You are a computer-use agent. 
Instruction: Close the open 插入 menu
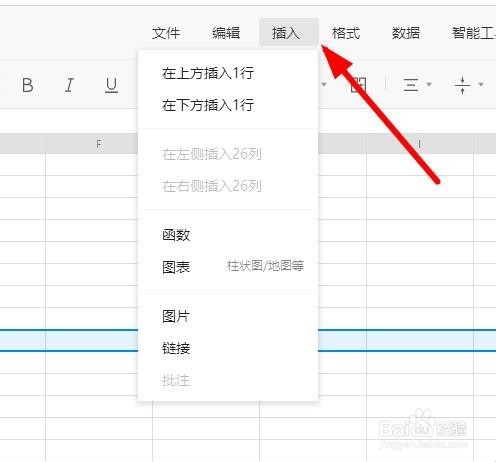(x=289, y=32)
